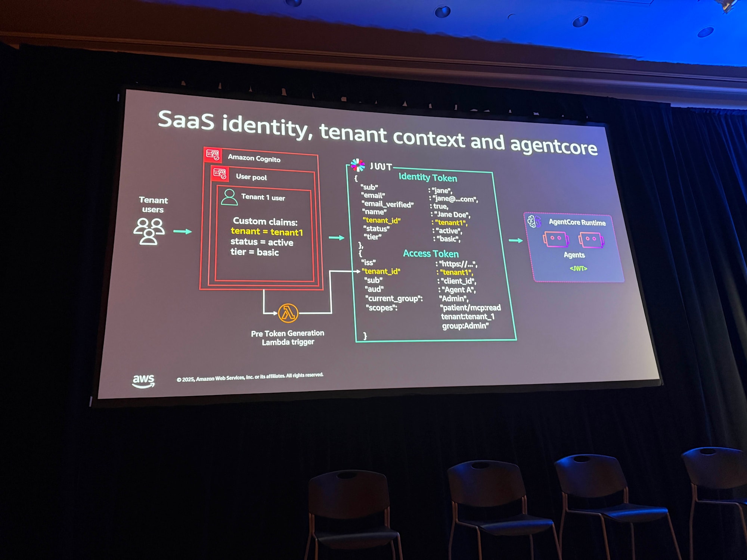The image size is (747, 560).
Task: Click the arrow pointing to AgentCore Runtime
Action: point(515,240)
